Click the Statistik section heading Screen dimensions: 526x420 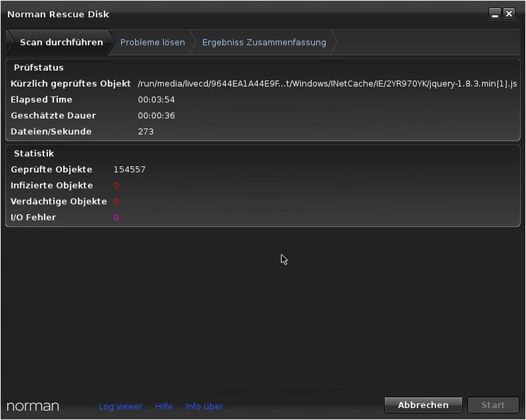point(34,154)
